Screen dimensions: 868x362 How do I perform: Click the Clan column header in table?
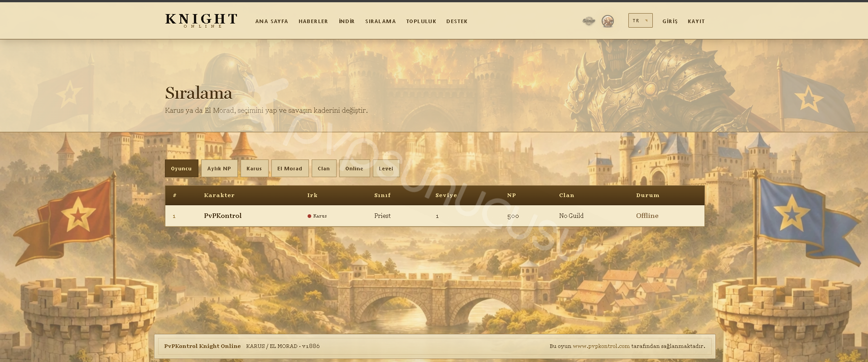point(566,195)
